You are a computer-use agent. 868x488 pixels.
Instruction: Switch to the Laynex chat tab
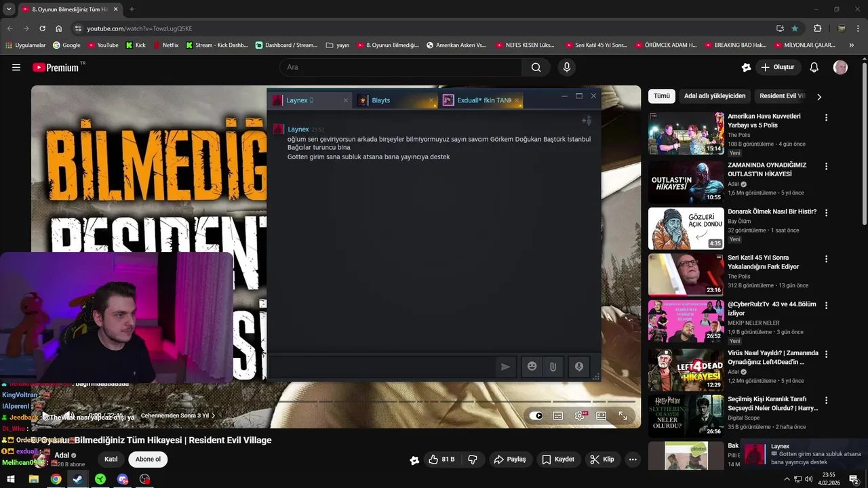pyautogui.click(x=311, y=100)
